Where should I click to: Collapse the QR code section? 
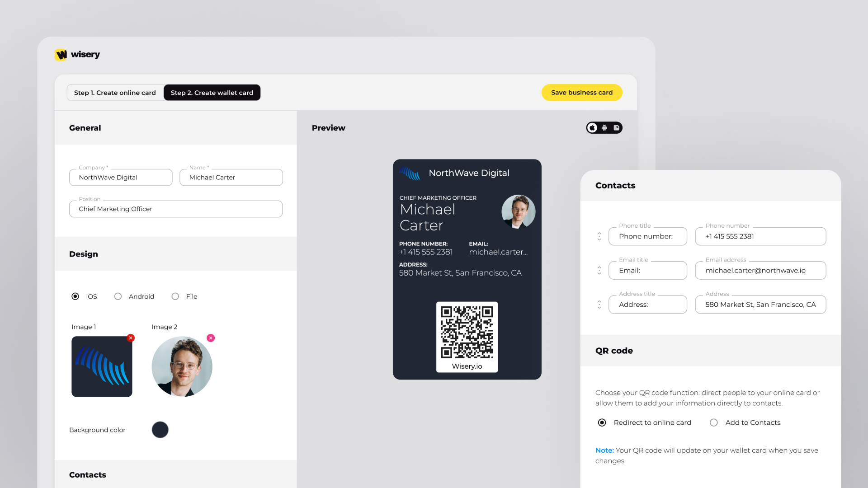point(613,351)
